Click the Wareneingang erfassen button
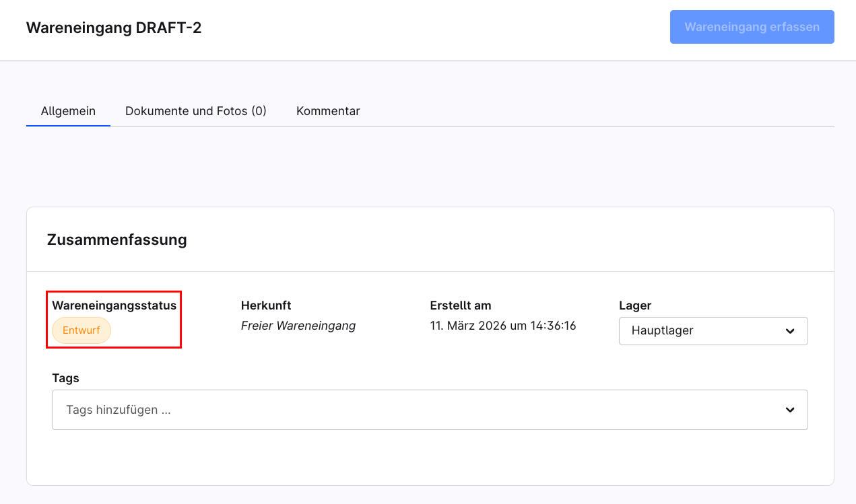 (752, 27)
